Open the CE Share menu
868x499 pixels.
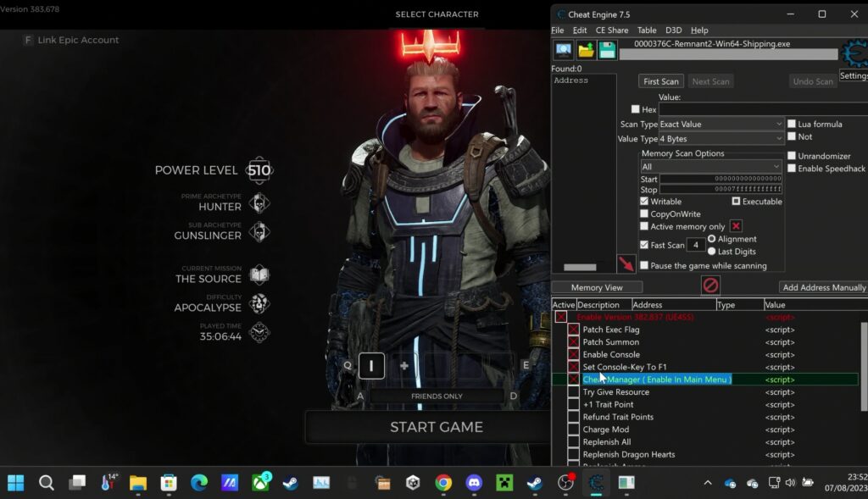click(612, 30)
